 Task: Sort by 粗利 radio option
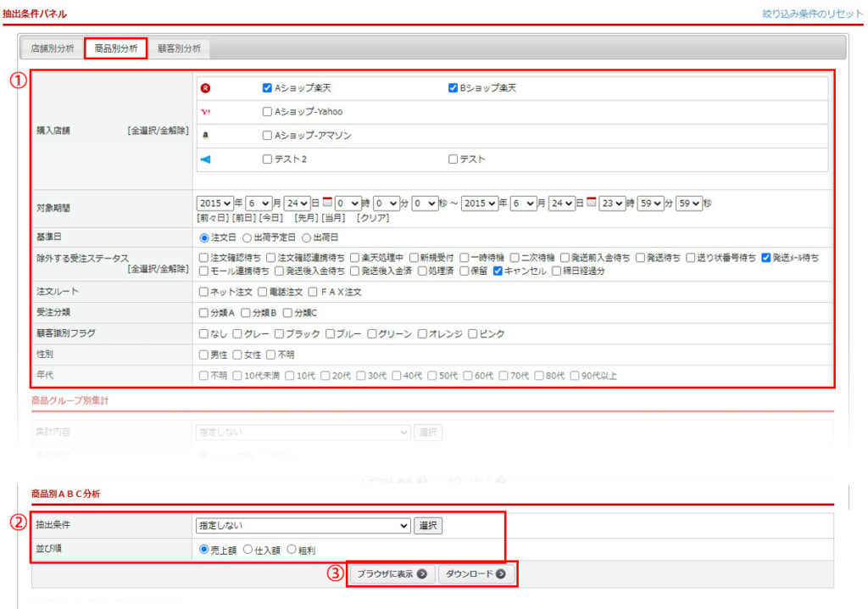coord(292,550)
